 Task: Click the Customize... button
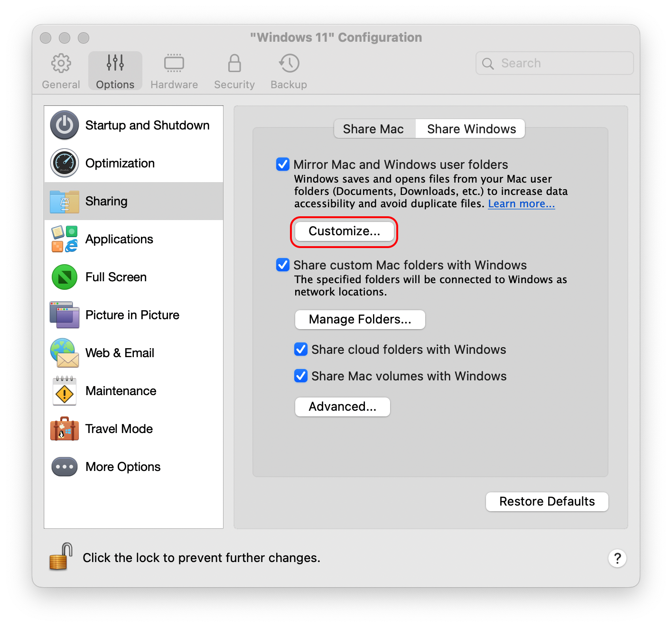point(344,231)
